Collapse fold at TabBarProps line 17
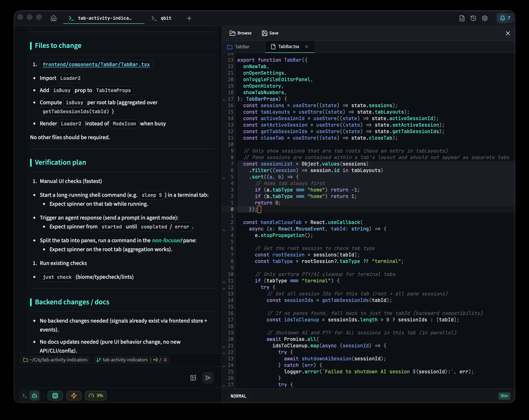The height and width of the screenshot is (420, 529). (224, 100)
